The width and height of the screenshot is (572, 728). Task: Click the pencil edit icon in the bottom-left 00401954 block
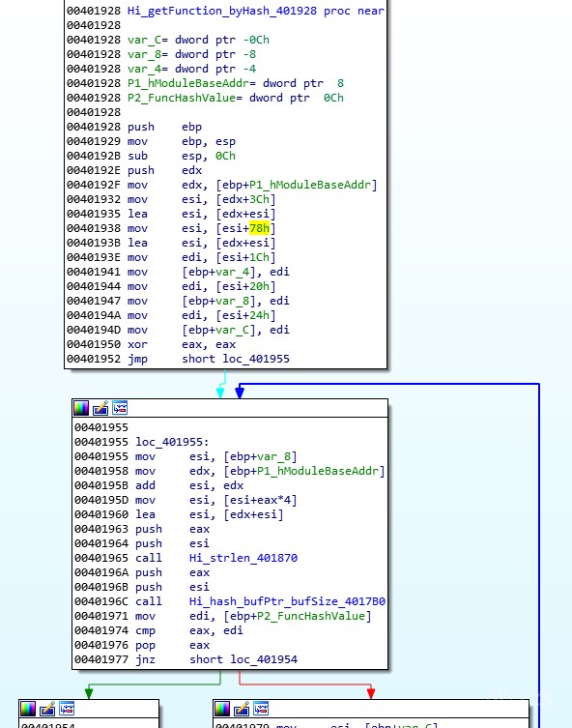pos(47,709)
